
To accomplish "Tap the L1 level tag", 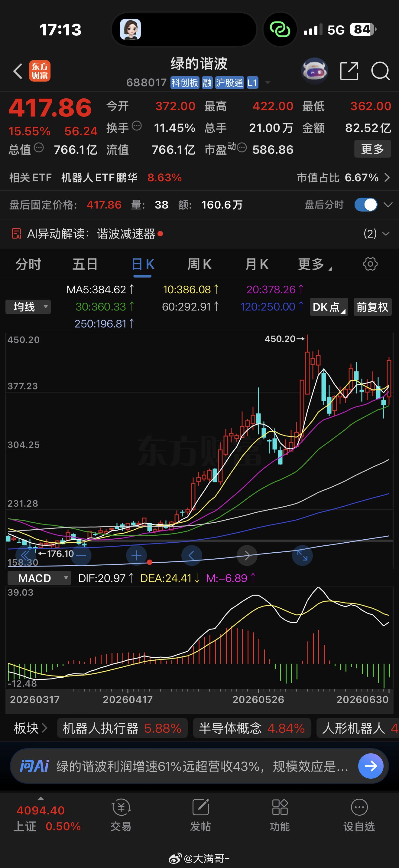I will (x=252, y=83).
